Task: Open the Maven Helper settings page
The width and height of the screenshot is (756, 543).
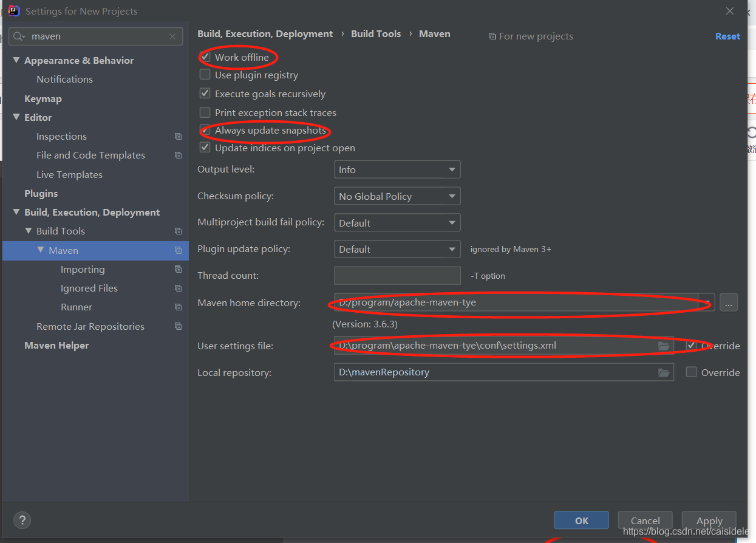Action: [56, 346]
